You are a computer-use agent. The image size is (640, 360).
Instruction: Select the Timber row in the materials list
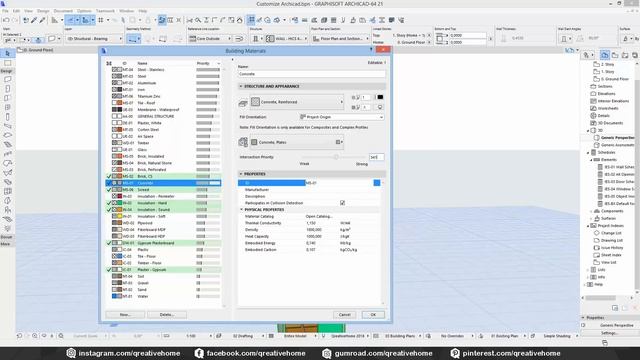(x=163, y=143)
